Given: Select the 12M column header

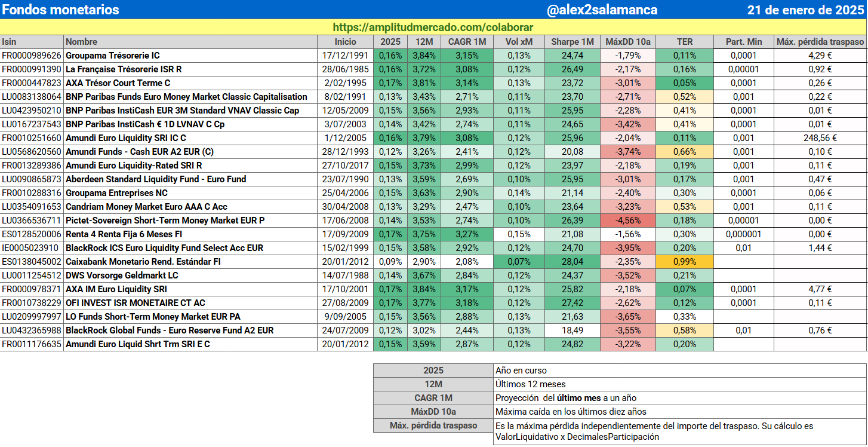Looking at the screenshot, I should click(x=424, y=42).
